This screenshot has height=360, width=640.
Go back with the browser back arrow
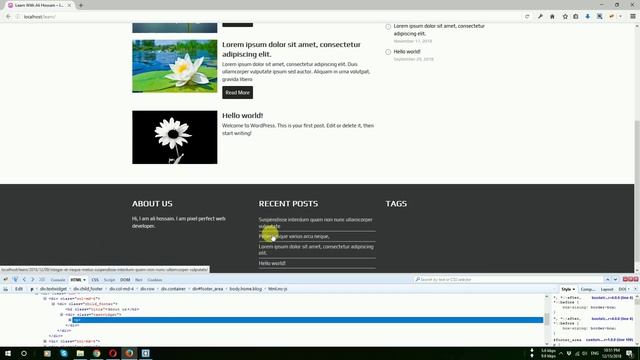8,17
